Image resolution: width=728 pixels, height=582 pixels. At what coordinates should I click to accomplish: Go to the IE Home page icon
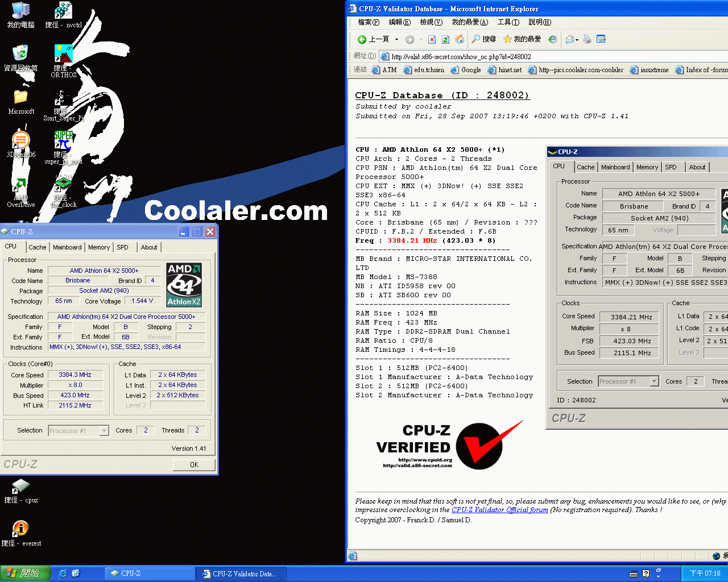[460, 39]
